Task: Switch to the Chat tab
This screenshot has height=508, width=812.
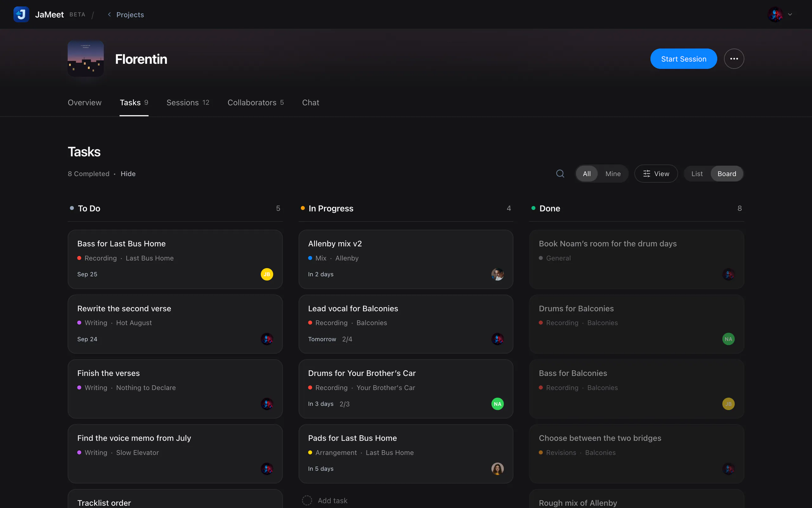Action: click(311, 103)
